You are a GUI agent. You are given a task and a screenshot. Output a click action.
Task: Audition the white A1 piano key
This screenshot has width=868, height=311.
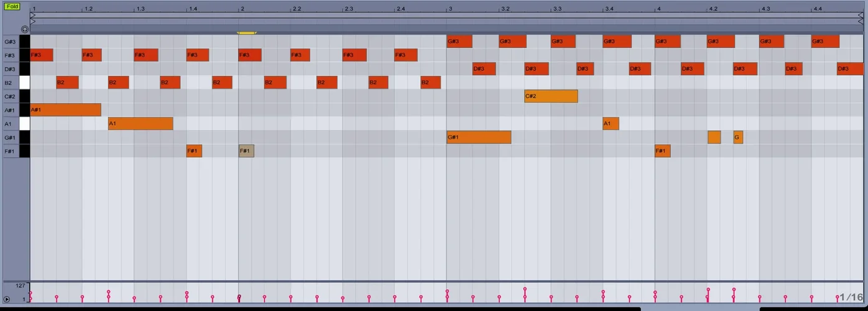(24, 124)
